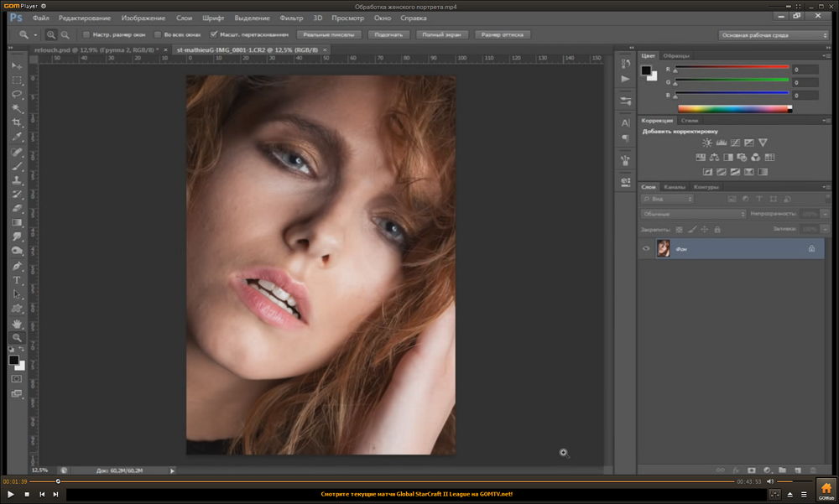Screen dimensions: 839x504
Task: Select the Hand tool
Action: click(17, 323)
